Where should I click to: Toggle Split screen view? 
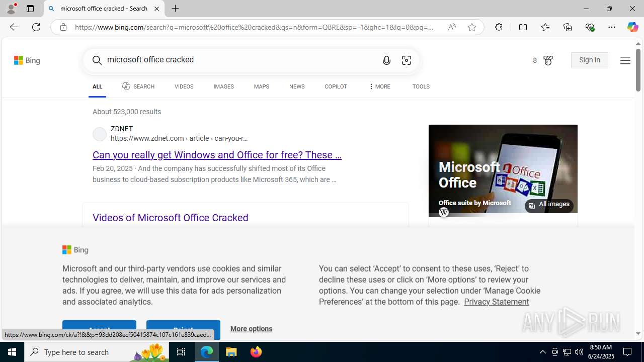(523, 27)
